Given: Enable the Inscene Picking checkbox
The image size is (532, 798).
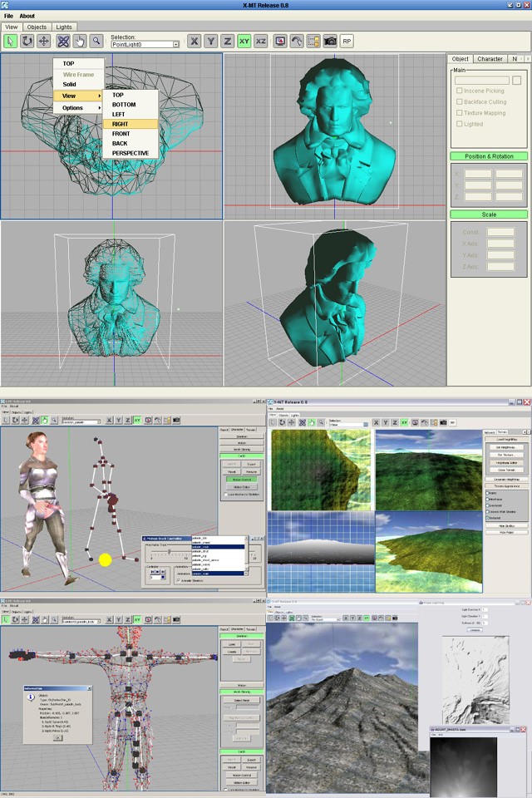Looking at the screenshot, I should click(x=459, y=91).
